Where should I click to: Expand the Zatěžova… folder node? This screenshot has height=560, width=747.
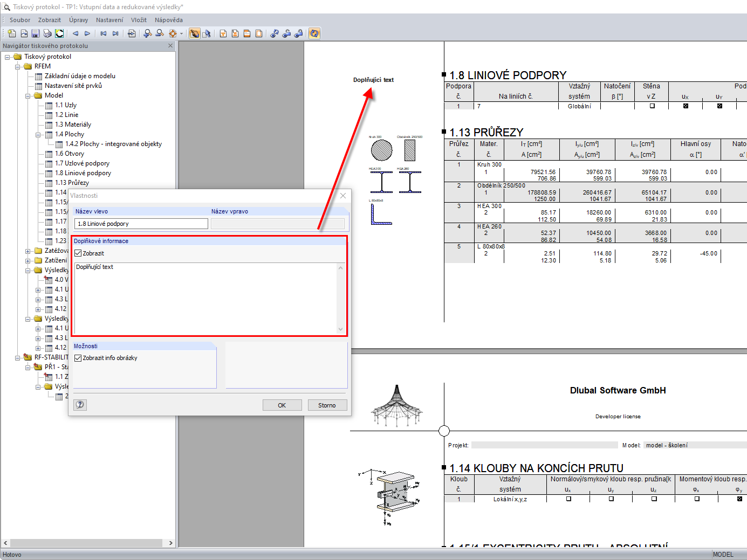(x=28, y=251)
